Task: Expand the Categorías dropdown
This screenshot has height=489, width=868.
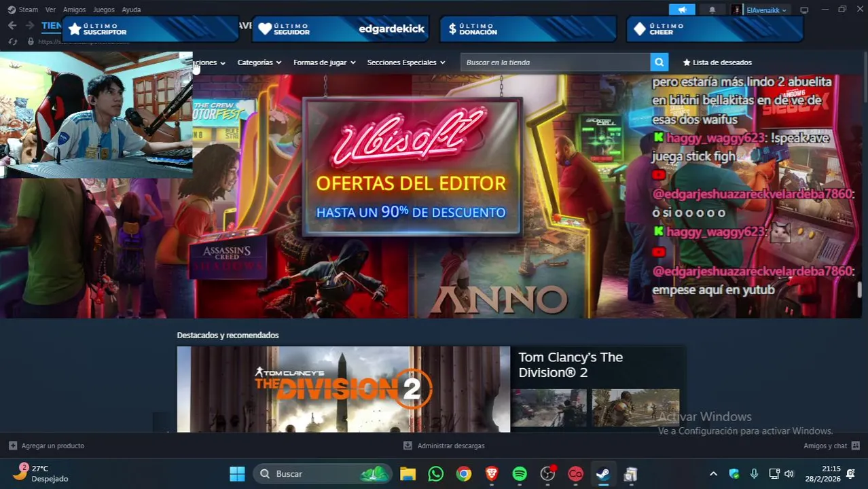Action: (259, 62)
